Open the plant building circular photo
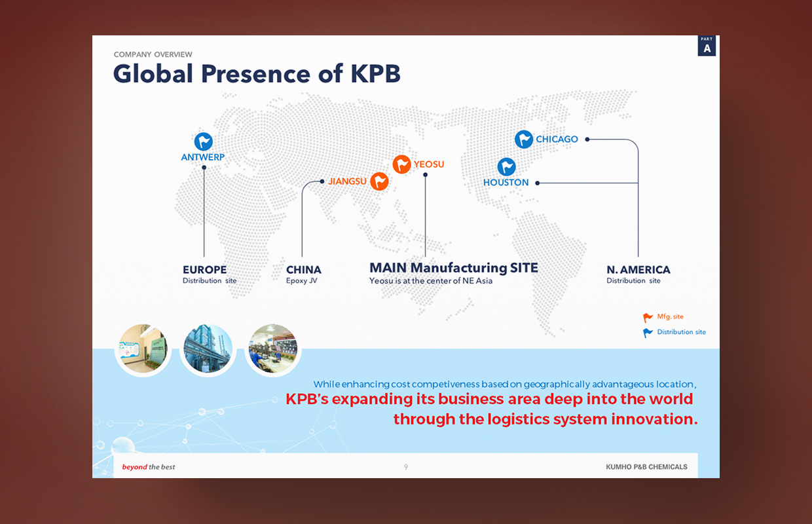The image size is (812, 524). (208, 349)
